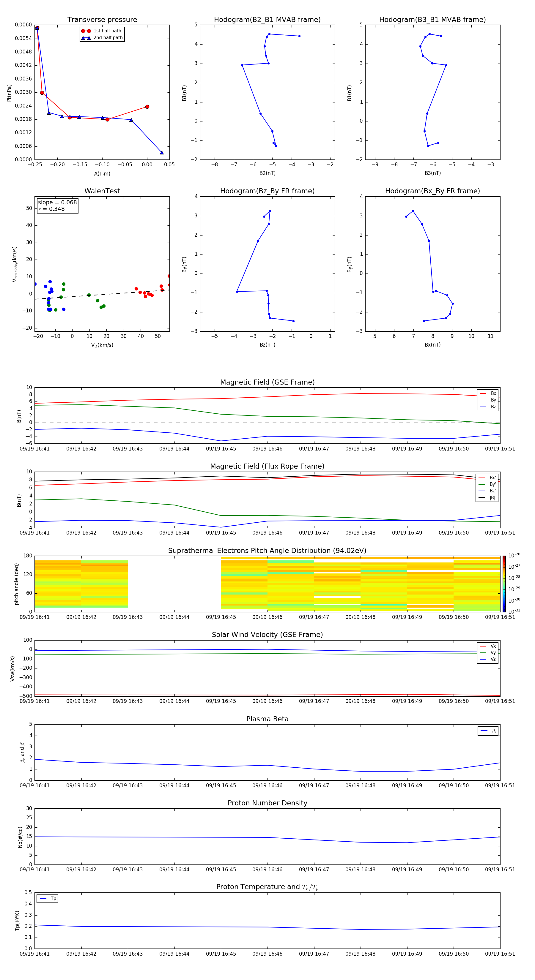Select the Vx entry in velocity legend
This screenshot has height=980, width=535.
click(488, 647)
